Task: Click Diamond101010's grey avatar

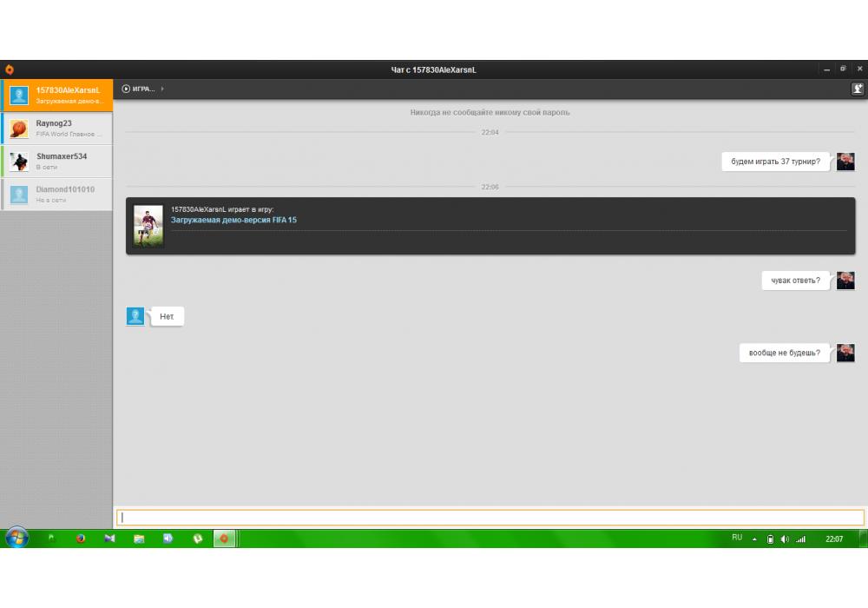Action: [x=19, y=195]
